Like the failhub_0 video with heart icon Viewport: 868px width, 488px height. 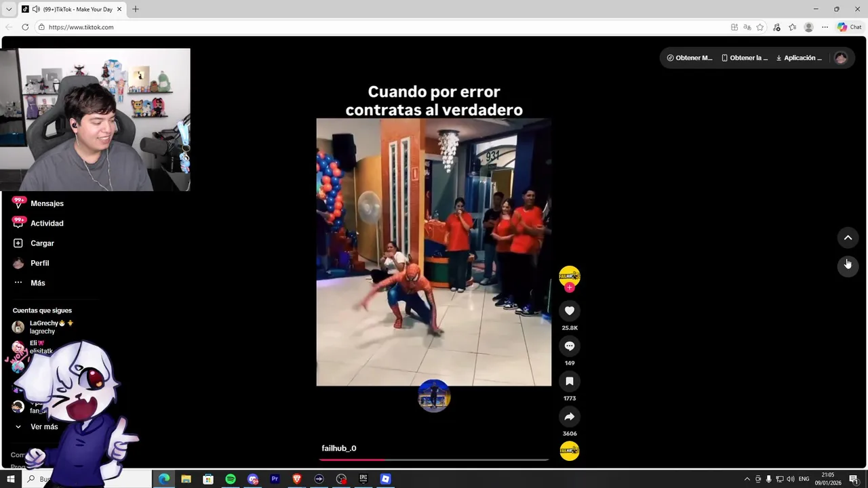pos(570,311)
